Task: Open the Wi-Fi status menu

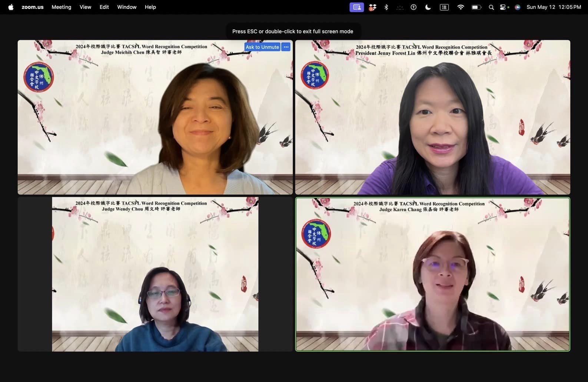Action: (461, 7)
